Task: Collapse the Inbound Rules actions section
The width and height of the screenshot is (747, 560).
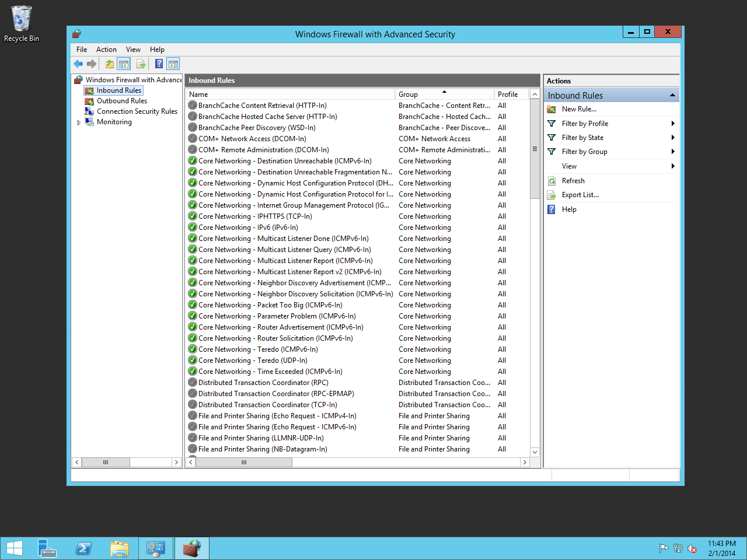Action: 672,95
